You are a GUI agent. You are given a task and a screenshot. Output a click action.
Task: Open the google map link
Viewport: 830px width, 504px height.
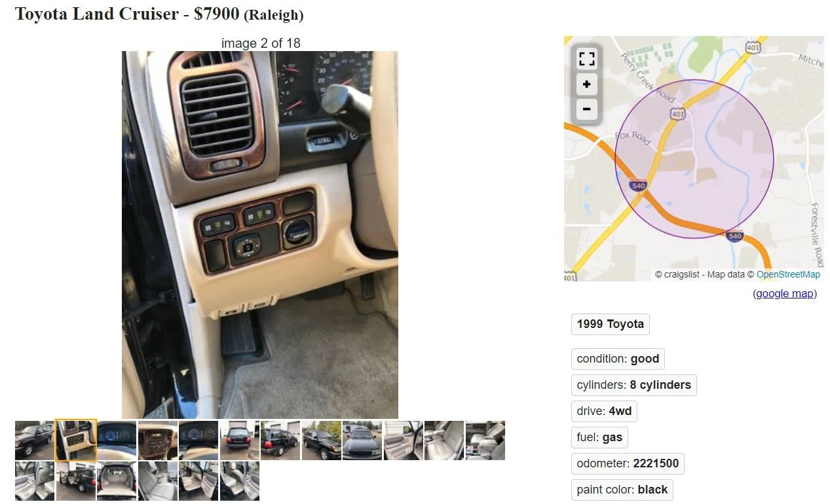pos(785,293)
